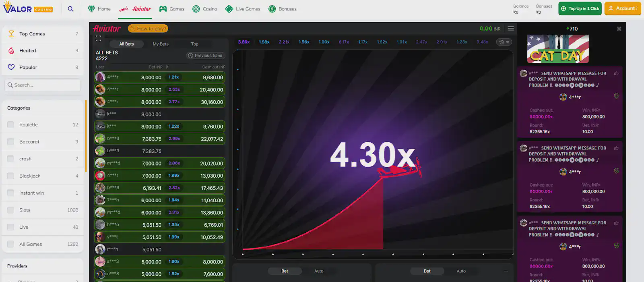Open the Aviator hamburger menu
The image size is (644, 282).
pos(510,29)
